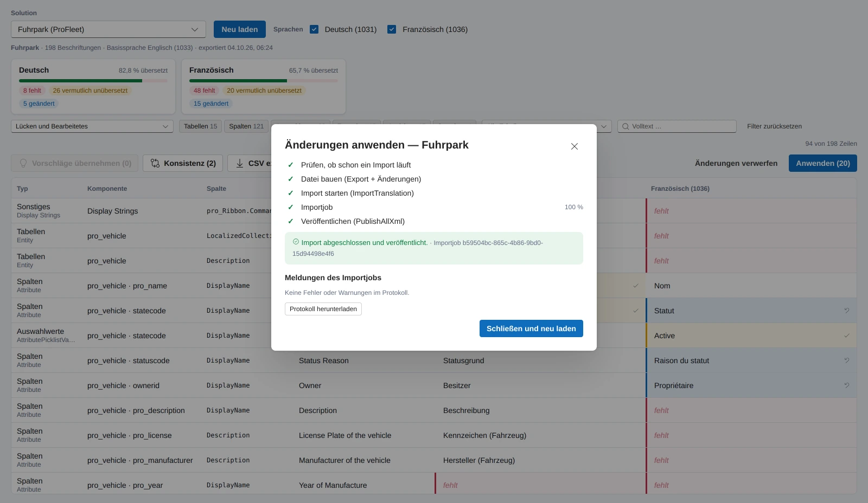Click French cell 'Propriétaire'
Screen dimensions: 868x503
click(x=751, y=385)
